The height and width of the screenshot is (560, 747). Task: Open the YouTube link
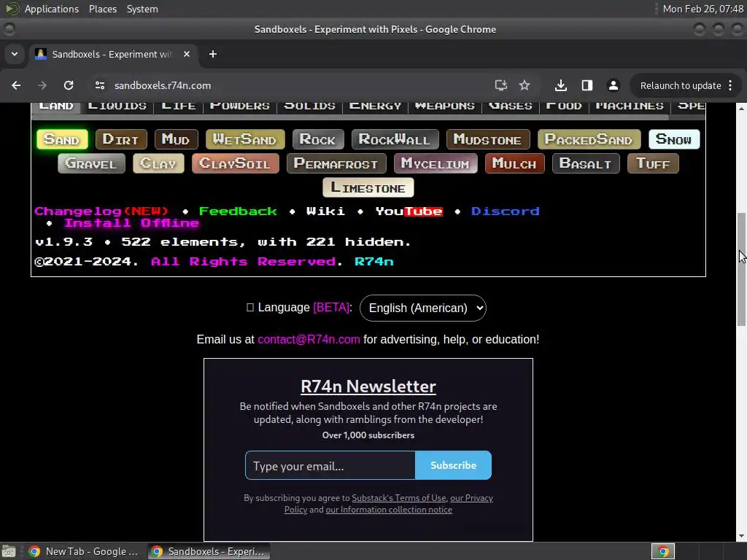pos(409,211)
